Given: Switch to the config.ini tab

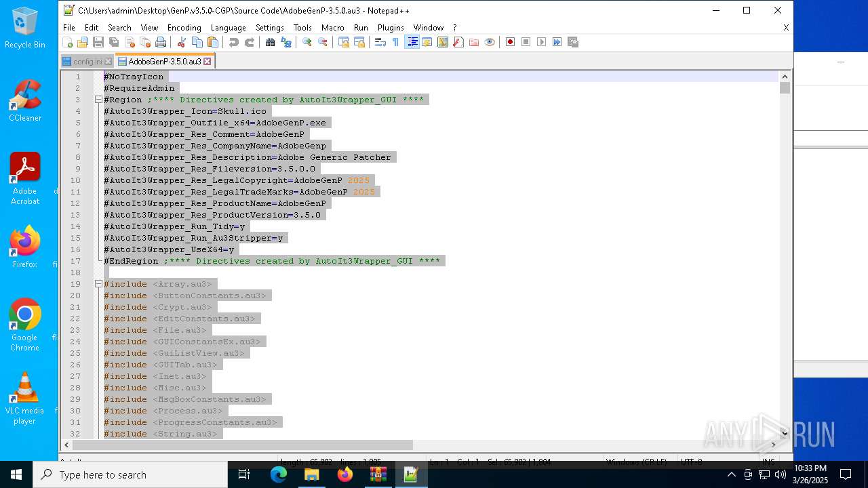Looking at the screenshot, I should point(87,62).
